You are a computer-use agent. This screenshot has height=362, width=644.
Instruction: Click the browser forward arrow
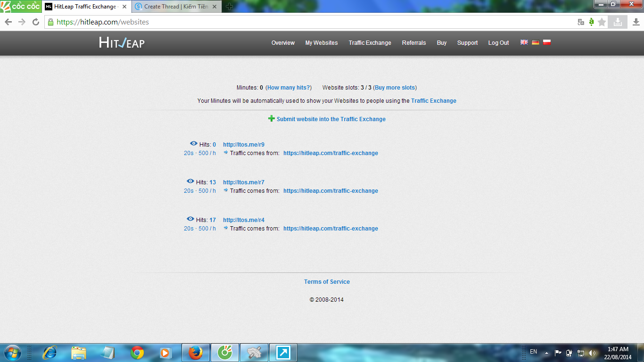pyautogui.click(x=22, y=22)
